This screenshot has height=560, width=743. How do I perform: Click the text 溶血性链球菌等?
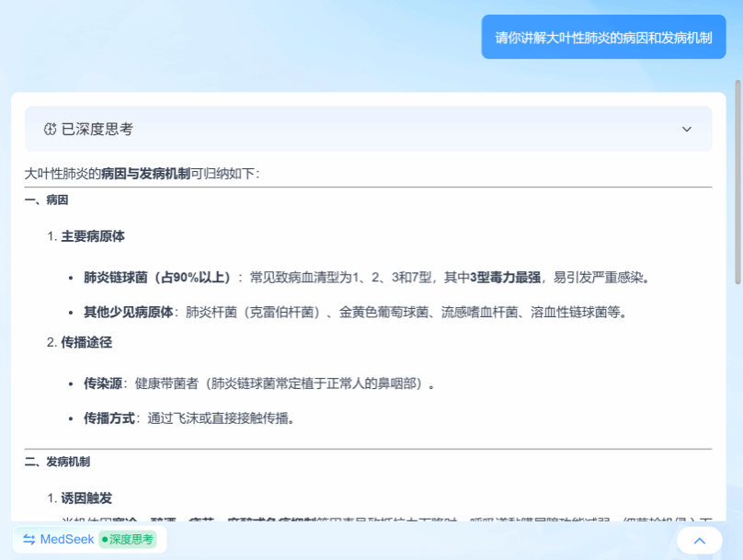[576, 313]
